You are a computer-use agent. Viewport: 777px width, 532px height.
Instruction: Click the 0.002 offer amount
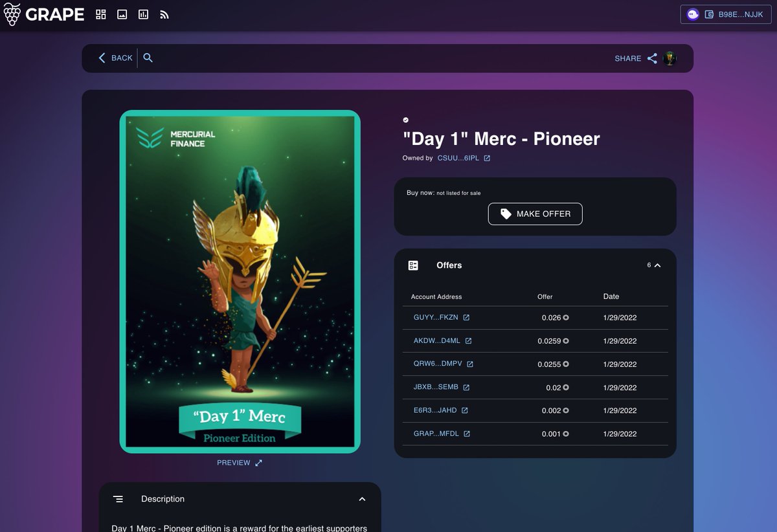click(552, 410)
